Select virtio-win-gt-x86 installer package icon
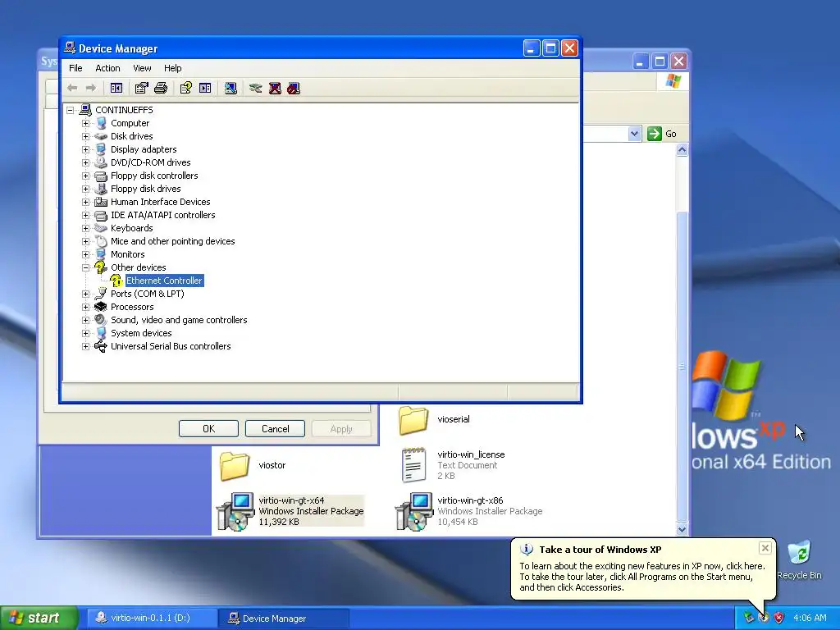This screenshot has width=840, height=630. 414,512
